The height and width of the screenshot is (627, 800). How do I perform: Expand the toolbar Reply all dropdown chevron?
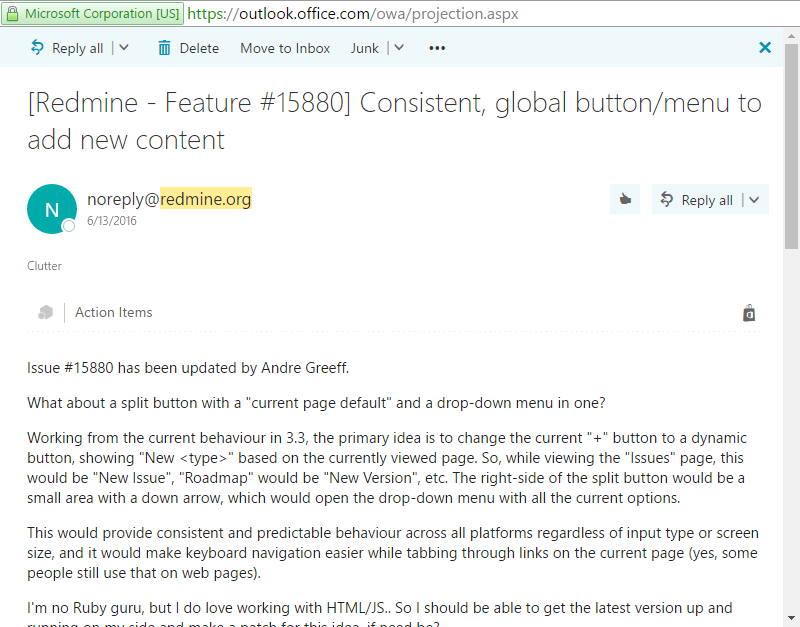[x=124, y=47]
